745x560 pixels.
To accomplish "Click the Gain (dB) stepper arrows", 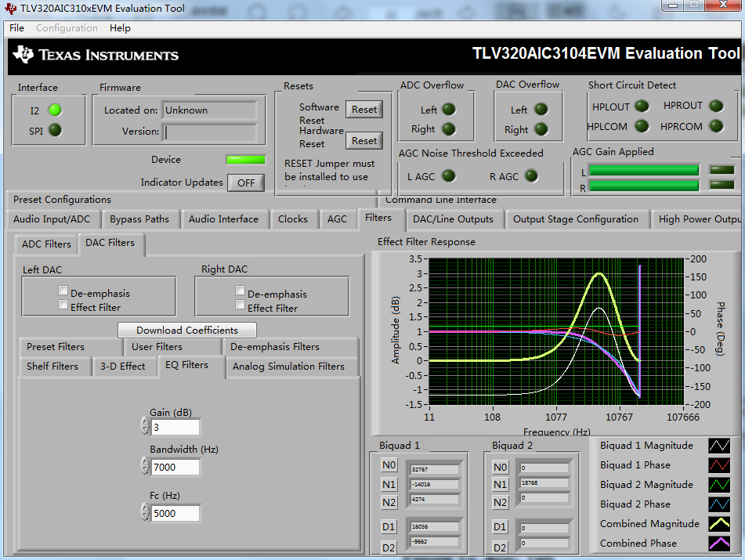I will pos(145,426).
